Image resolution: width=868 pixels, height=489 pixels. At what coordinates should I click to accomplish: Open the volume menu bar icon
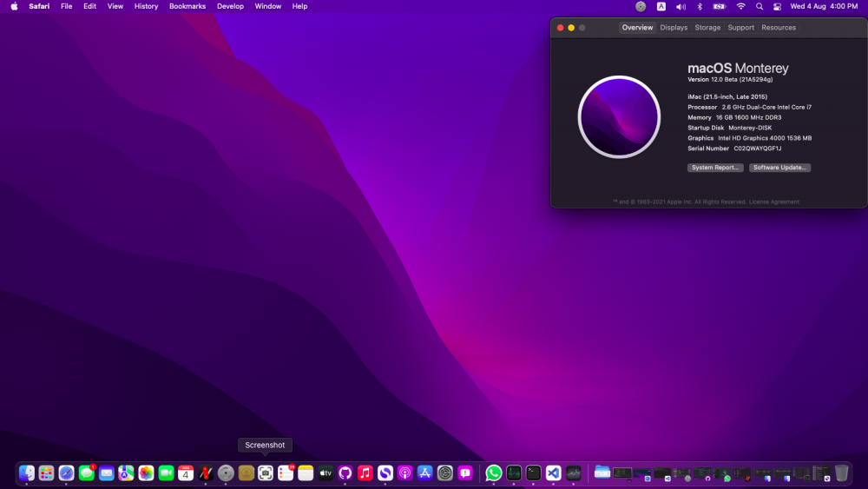[681, 7]
